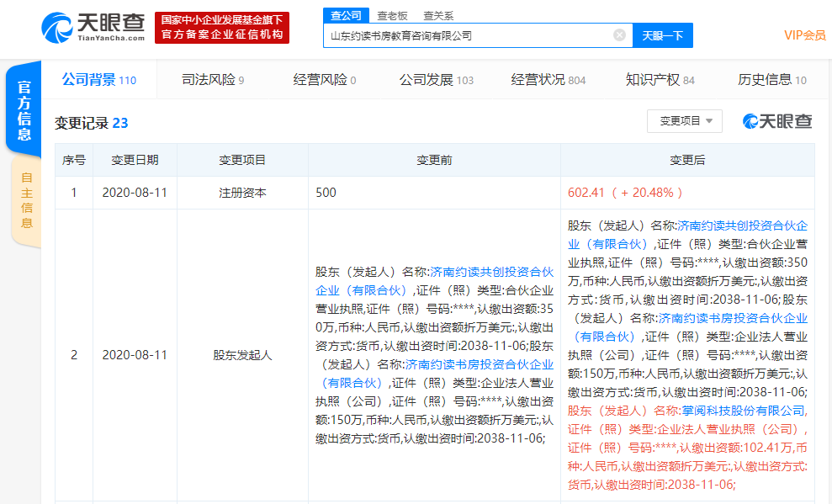Click the 变更项目 column header in the table
Viewport: 832px width, 504px height.
point(242,160)
